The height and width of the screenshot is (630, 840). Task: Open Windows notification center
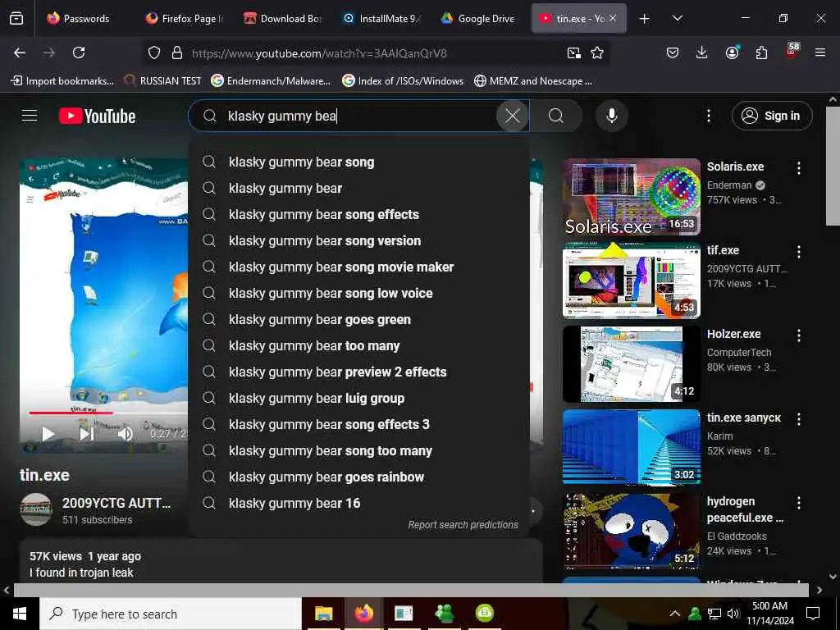pyautogui.click(x=813, y=614)
